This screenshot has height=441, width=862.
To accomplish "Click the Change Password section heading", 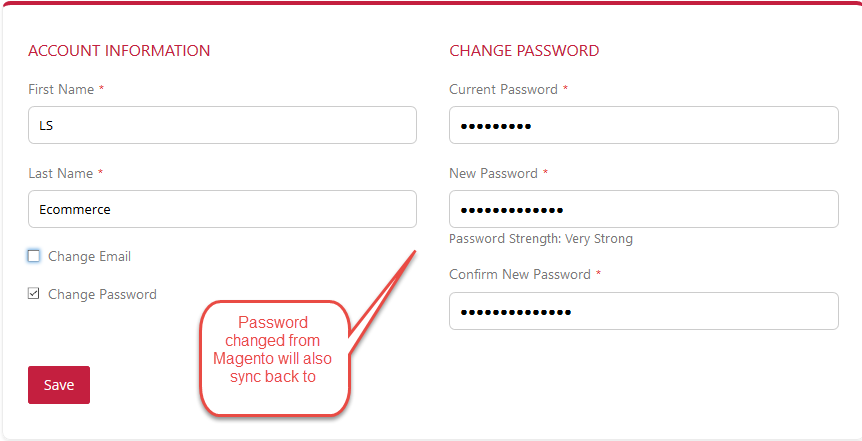I will click(x=524, y=51).
